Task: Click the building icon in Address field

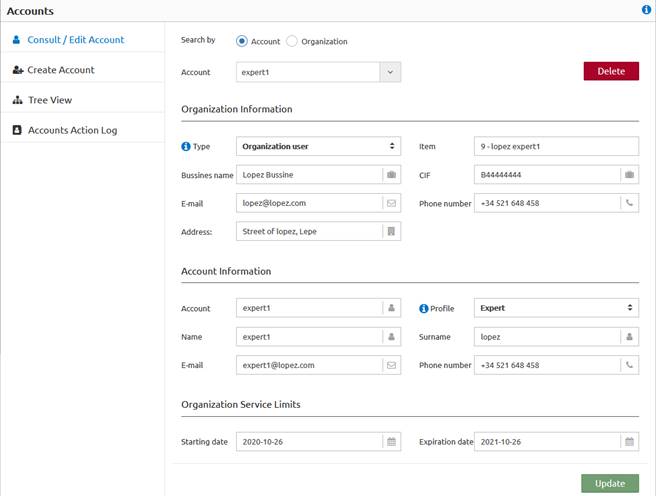Action: click(x=391, y=231)
